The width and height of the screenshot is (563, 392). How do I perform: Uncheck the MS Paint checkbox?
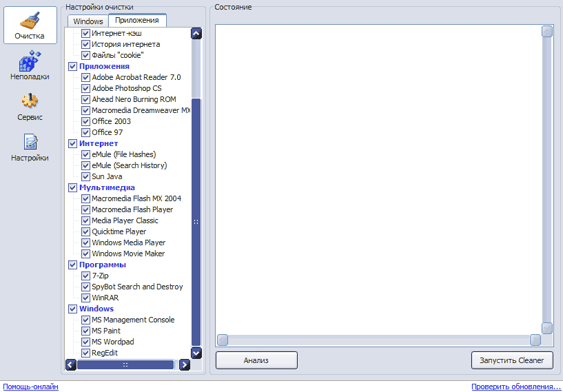[x=85, y=331]
